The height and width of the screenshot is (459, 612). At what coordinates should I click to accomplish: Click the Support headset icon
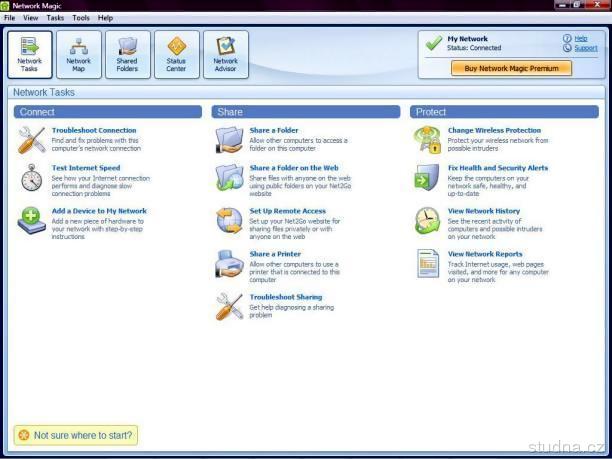point(567,48)
